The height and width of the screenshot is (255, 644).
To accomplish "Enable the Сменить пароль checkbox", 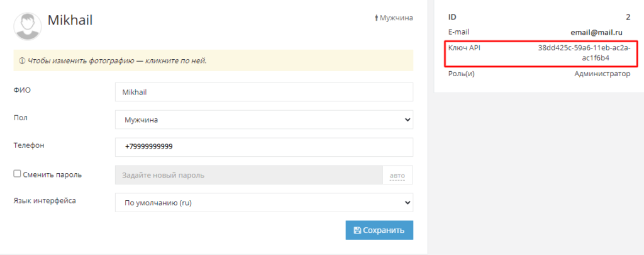I will tap(18, 174).
